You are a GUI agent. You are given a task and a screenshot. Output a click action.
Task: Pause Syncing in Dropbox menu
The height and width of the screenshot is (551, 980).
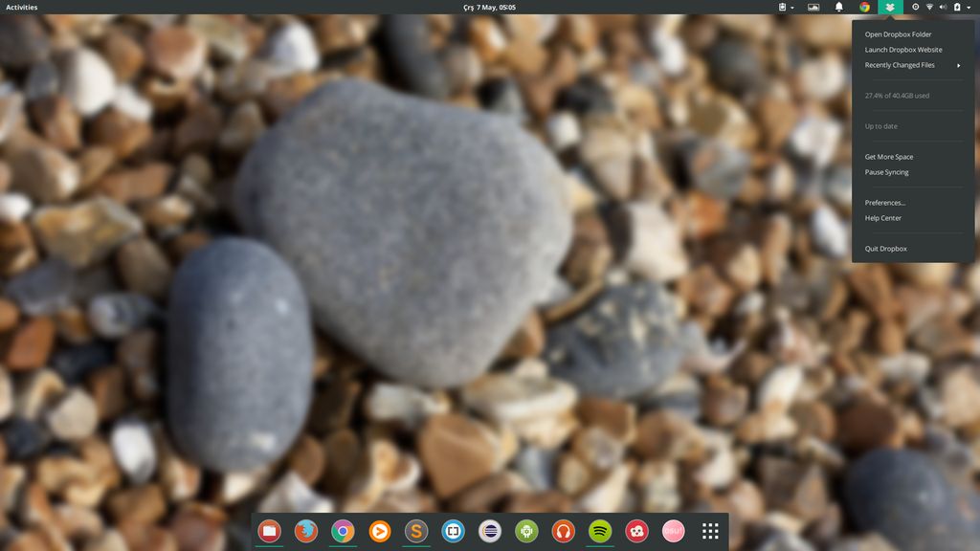(886, 172)
